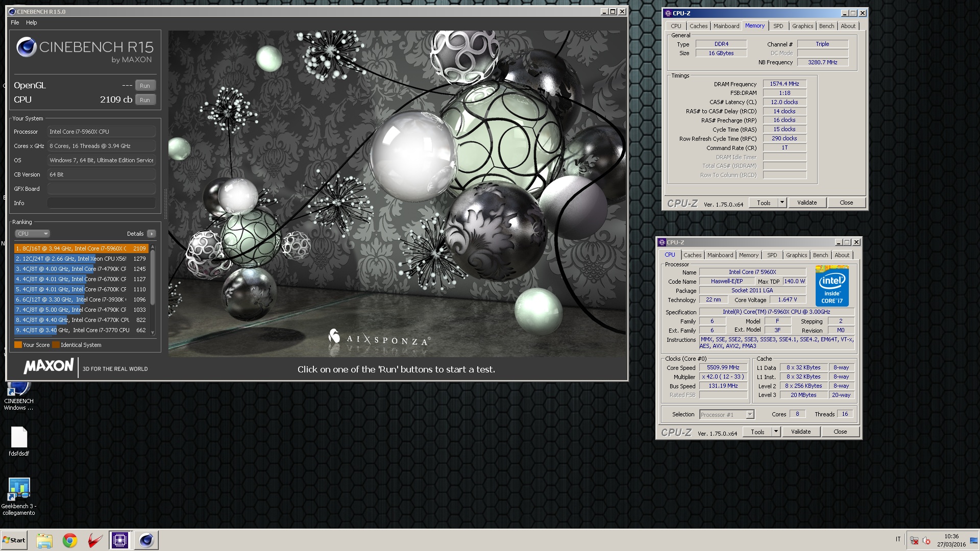
Task: Run the CPU benchmark test
Action: coord(145,100)
